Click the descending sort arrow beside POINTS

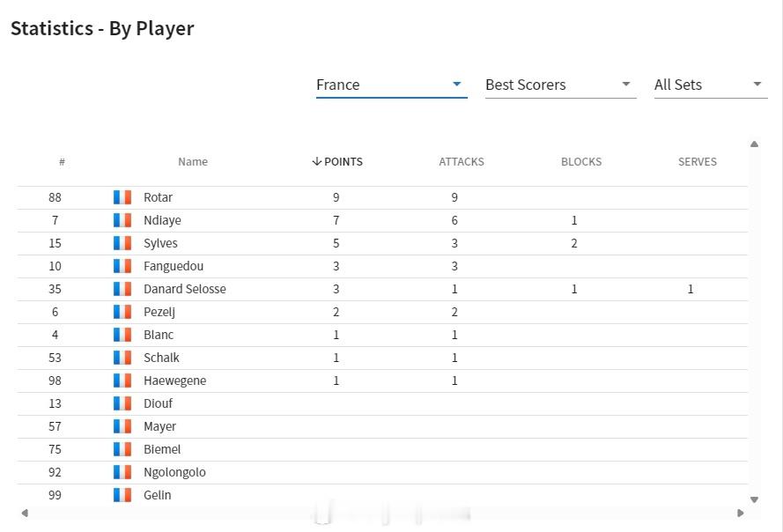point(316,161)
